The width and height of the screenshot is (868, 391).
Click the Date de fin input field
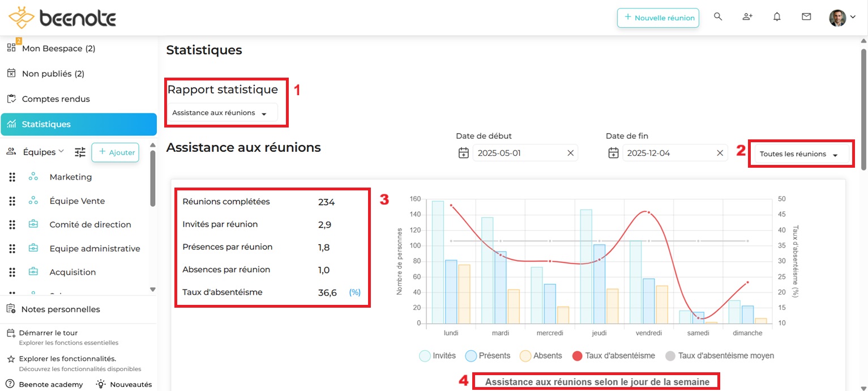point(668,153)
